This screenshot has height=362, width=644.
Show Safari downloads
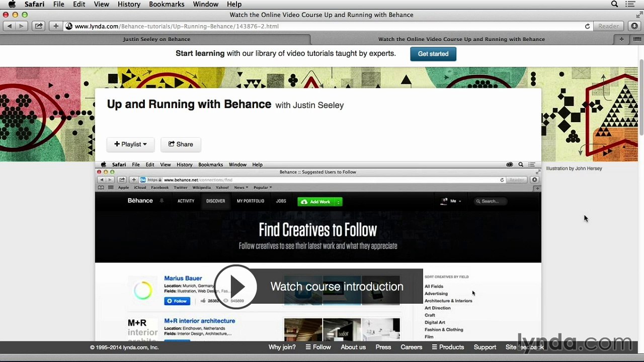click(634, 26)
